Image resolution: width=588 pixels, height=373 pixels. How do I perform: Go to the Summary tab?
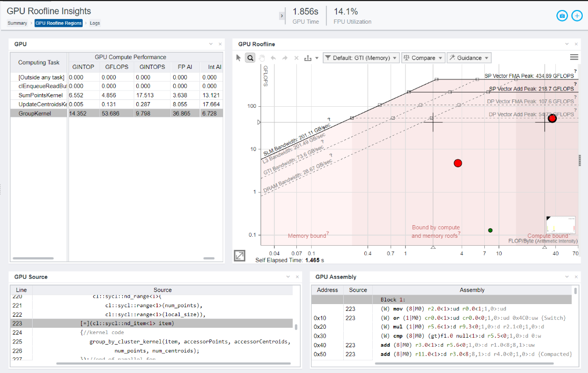coord(17,23)
